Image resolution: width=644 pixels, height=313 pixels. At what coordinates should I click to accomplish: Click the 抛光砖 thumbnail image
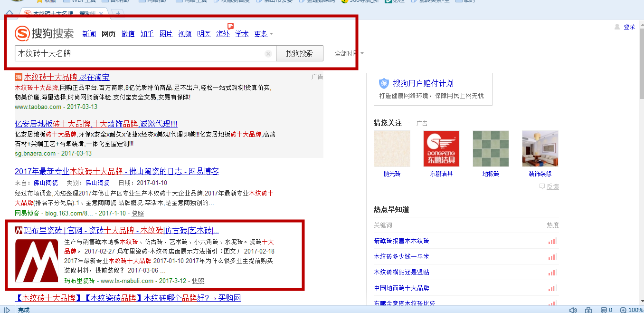392,148
